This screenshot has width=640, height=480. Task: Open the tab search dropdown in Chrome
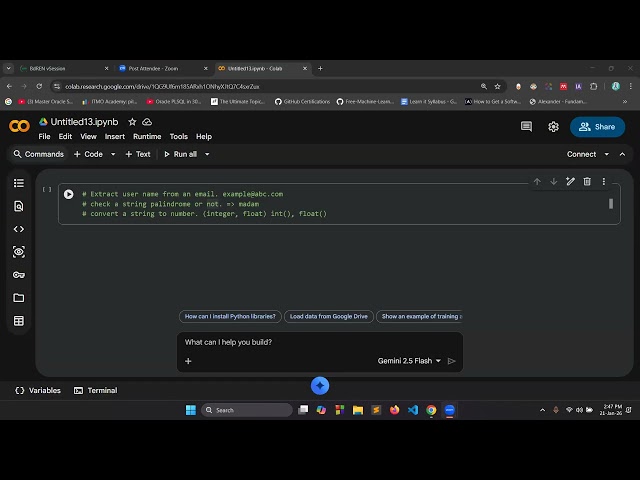coord(9,69)
